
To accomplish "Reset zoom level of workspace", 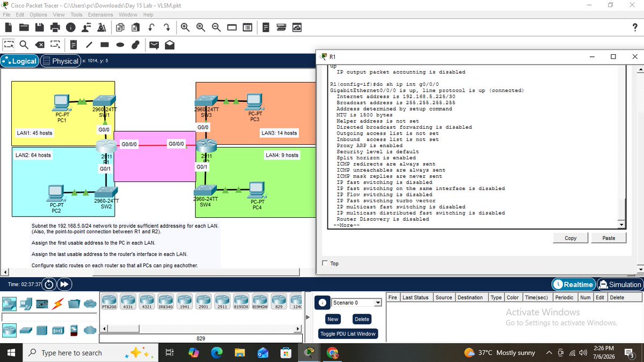I will tap(200, 27).
